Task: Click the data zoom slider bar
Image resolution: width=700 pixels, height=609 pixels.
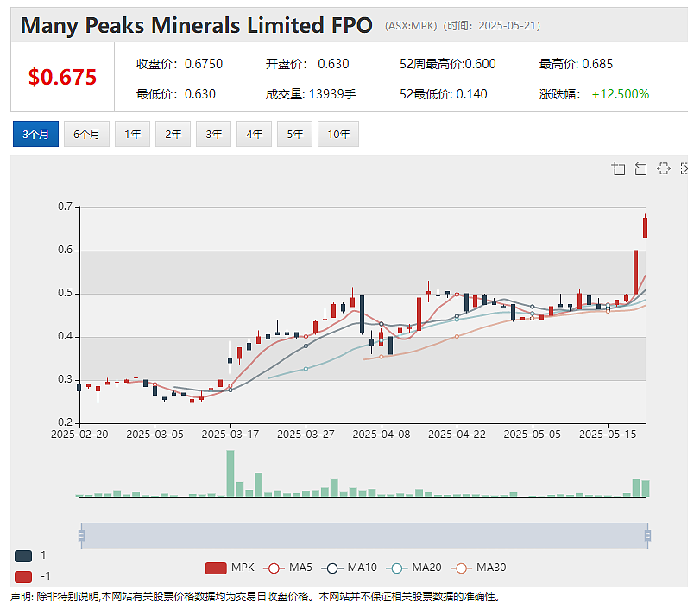Action: point(364,536)
